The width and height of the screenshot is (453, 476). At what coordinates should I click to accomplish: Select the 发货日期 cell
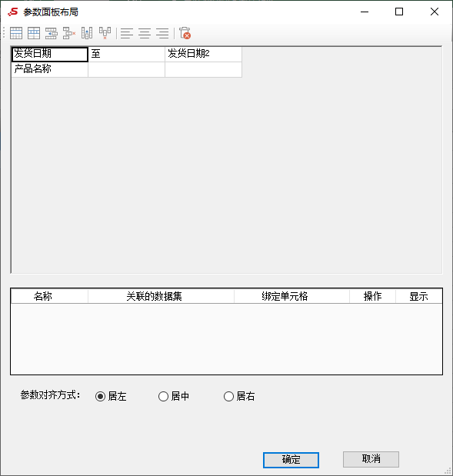click(49, 54)
